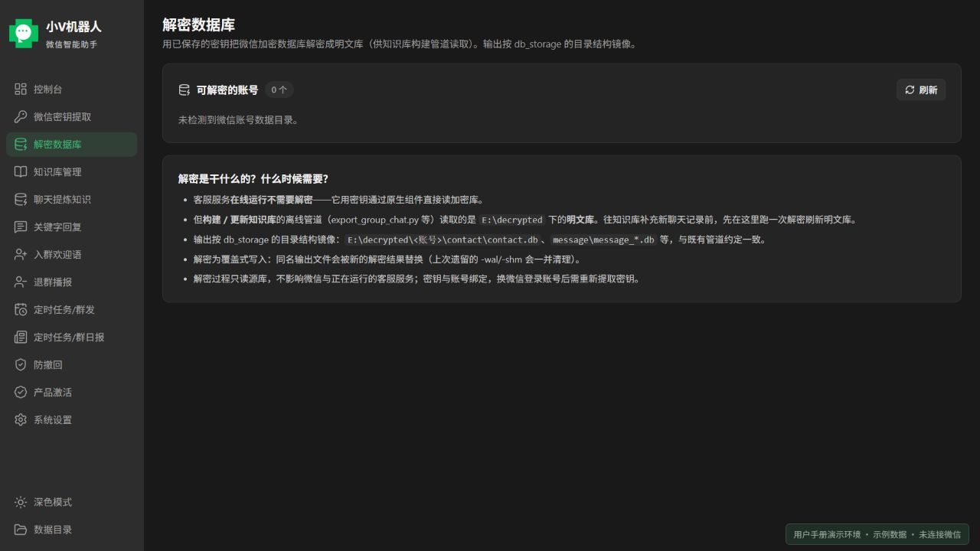Open 系统设置
This screenshot has width=980, height=551.
72,420
